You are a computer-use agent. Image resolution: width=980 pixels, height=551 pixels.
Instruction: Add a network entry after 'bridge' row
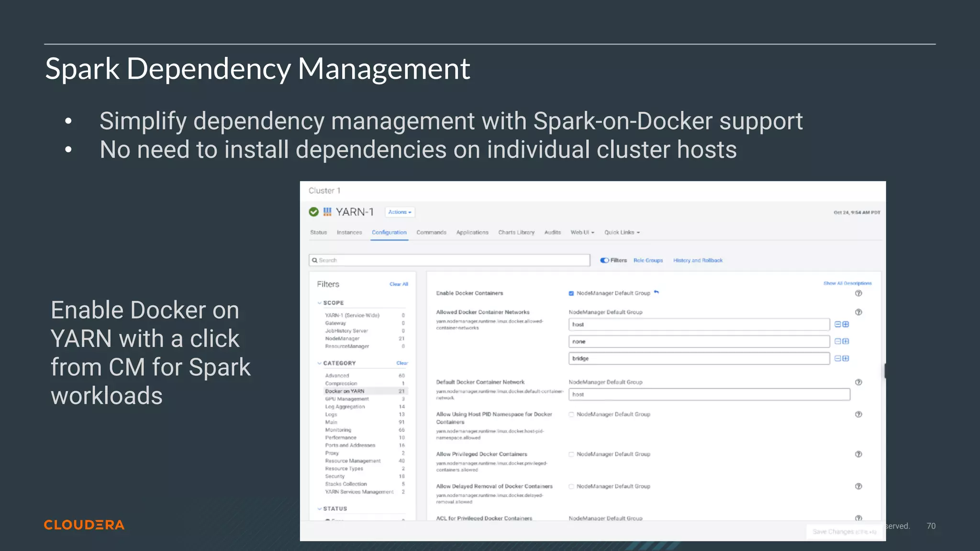tap(846, 359)
